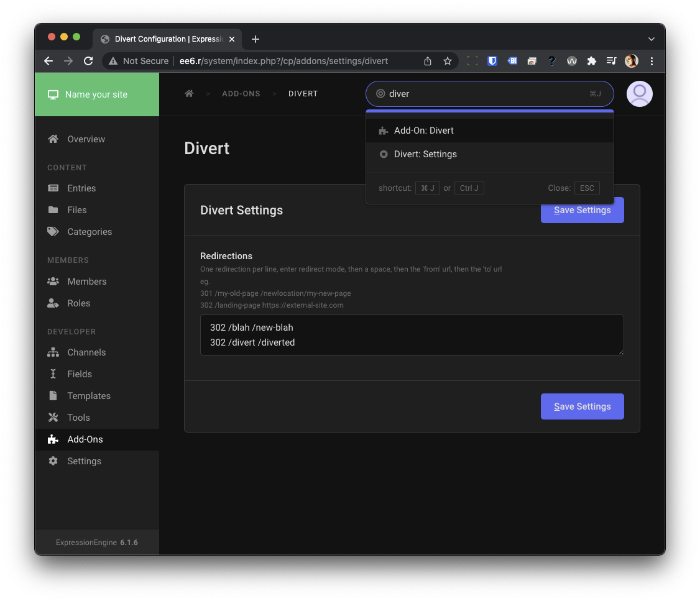Click into the Redirections textarea
The image size is (700, 601).
pos(412,335)
